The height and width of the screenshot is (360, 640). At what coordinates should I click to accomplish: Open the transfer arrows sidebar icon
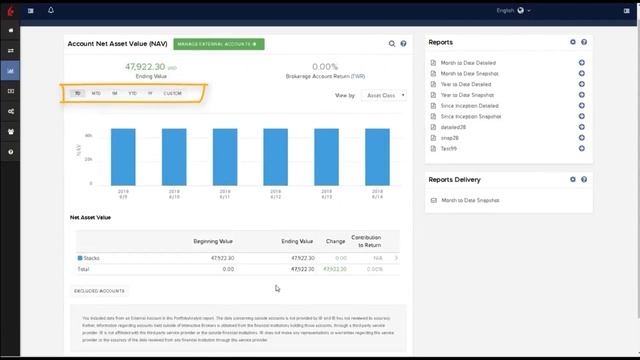[11, 51]
